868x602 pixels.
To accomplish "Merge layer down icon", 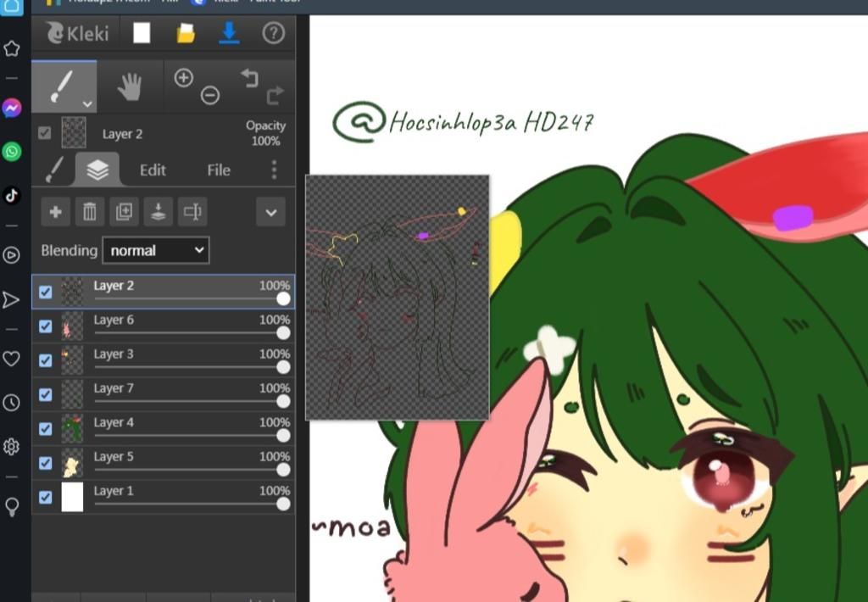I will point(159,212).
